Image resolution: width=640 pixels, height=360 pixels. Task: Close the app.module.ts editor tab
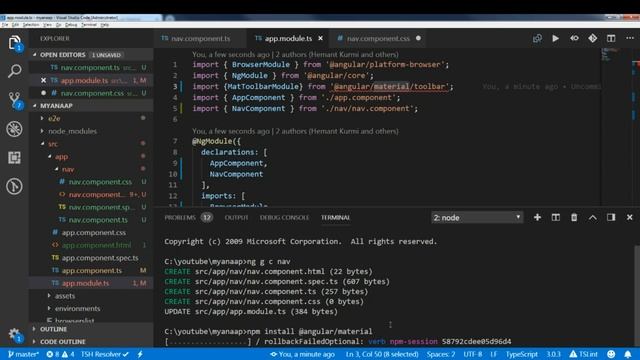coord(320,38)
